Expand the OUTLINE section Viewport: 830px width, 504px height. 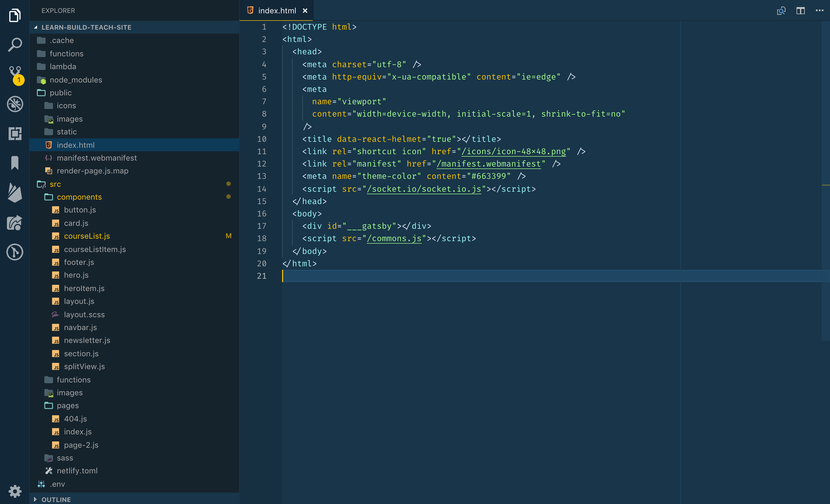pos(134,499)
